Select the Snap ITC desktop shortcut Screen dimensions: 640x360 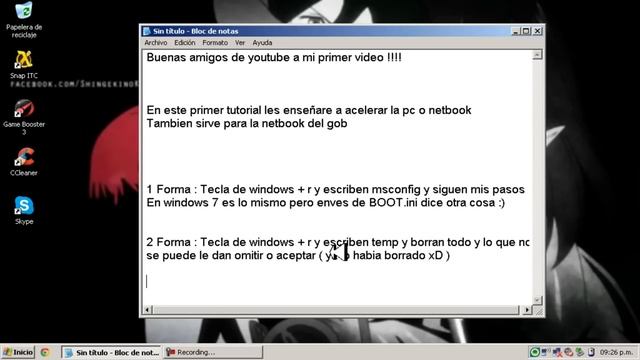(x=24, y=64)
